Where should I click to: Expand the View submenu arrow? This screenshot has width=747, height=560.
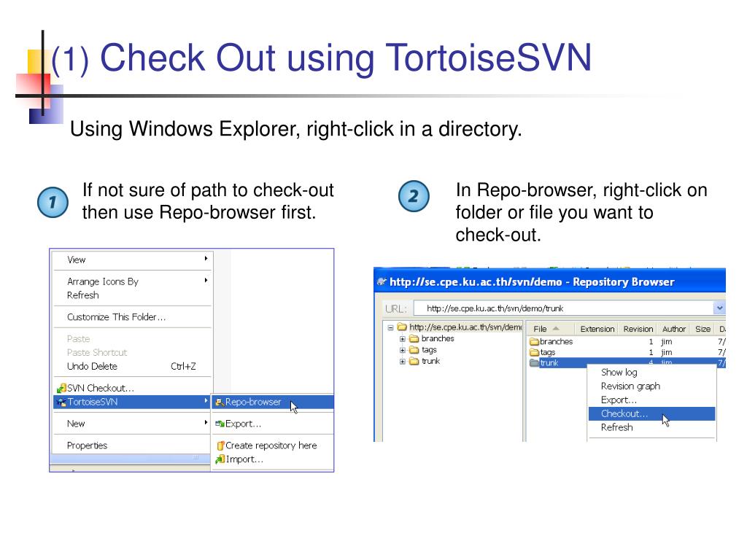pos(206,259)
